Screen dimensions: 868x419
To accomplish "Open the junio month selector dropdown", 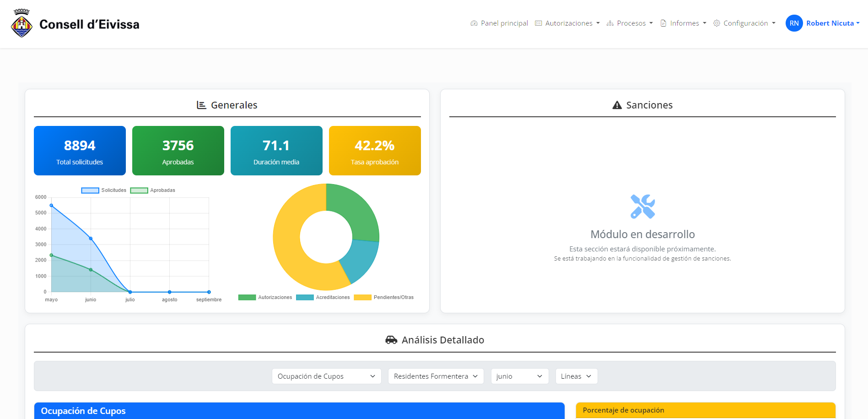I will pyautogui.click(x=519, y=376).
